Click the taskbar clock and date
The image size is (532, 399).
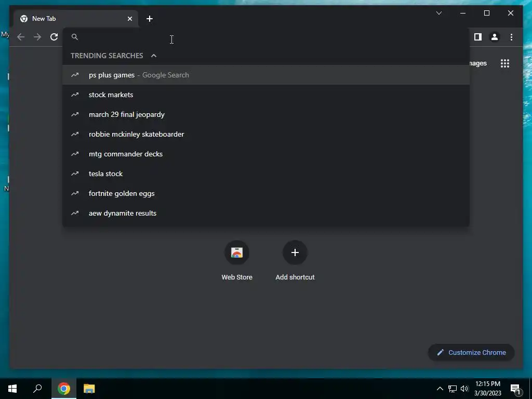[487, 389]
